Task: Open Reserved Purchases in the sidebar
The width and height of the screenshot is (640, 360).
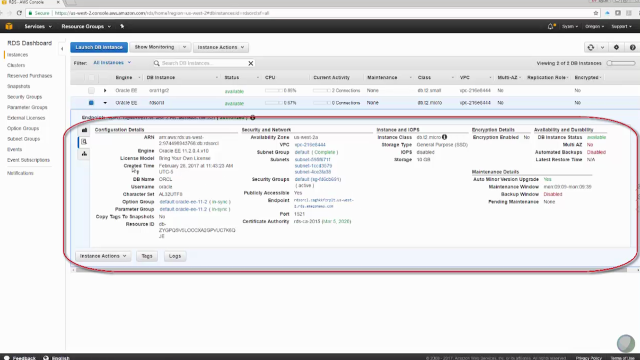Action: point(29,76)
